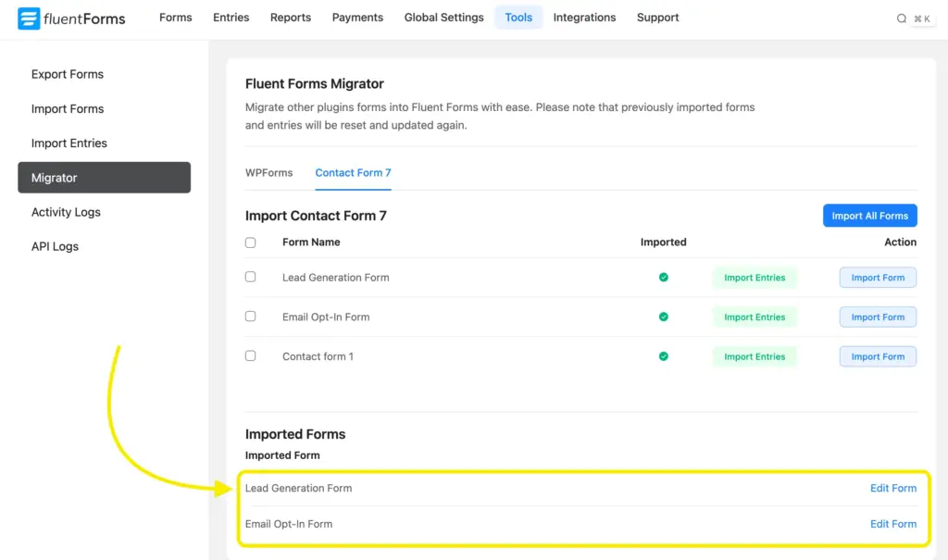Check the Lead Generation Form checkbox
The height and width of the screenshot is (560, 948).
[250, 277]
